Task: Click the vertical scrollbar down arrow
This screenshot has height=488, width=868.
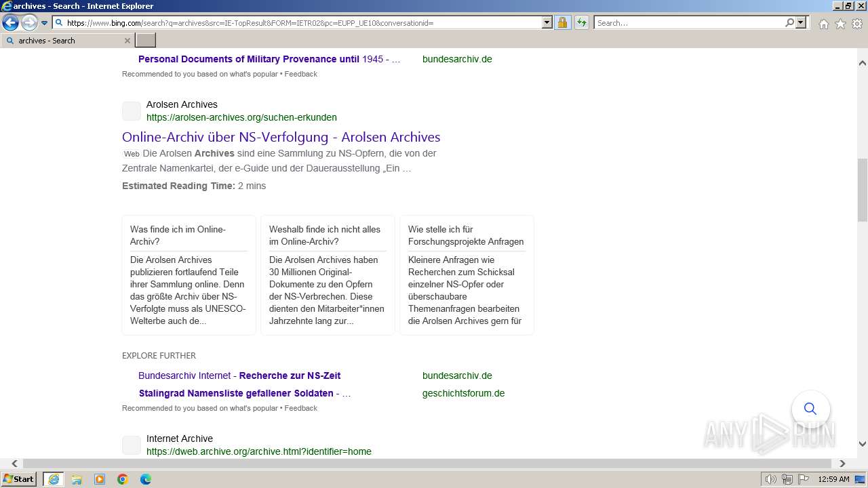Action: point(862,444)
